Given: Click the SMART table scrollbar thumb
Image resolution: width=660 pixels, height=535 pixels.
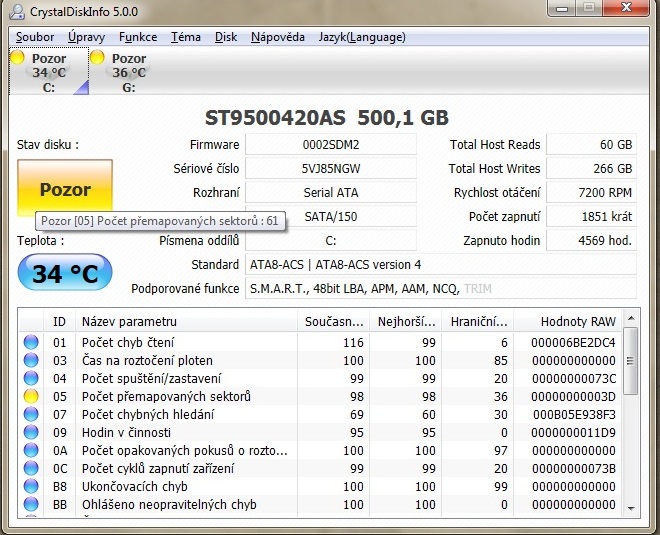Looking at the screenshot, I should pos(631,361).
